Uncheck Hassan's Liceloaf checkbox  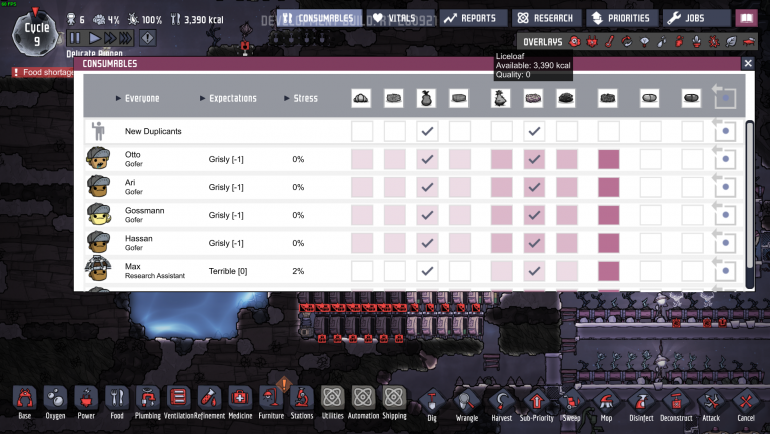(534, 243)
